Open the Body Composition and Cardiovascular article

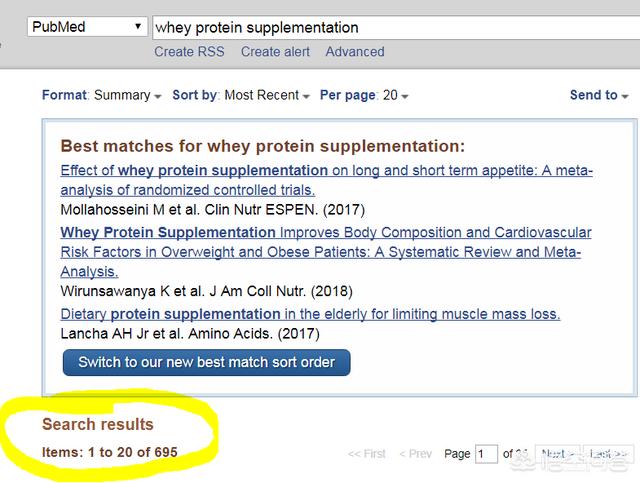(x=326, y=252)
